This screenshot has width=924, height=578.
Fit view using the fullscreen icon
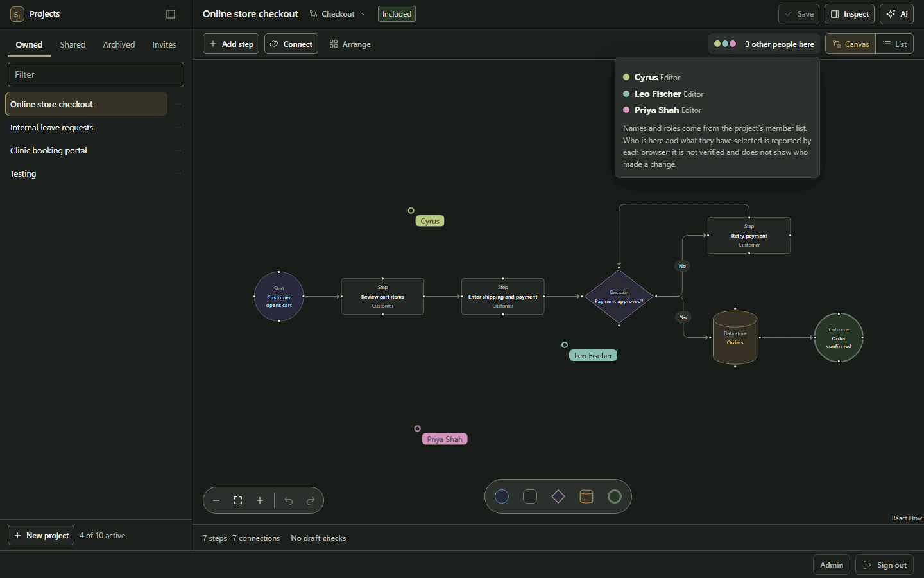[238, 500]
